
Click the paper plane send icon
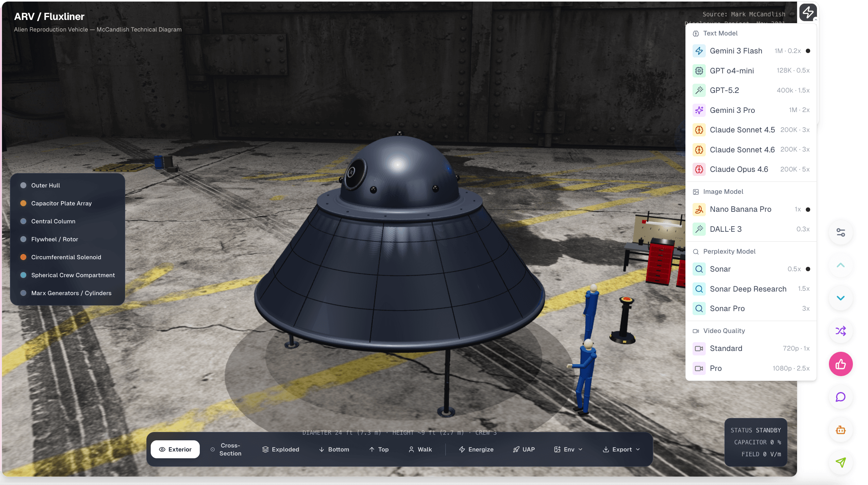coord(840,463)
